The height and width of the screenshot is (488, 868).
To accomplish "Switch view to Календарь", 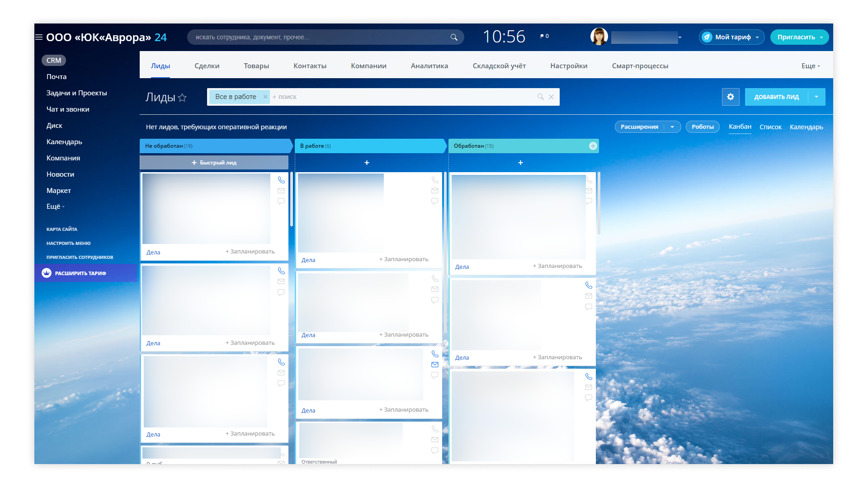I will 806,127.
